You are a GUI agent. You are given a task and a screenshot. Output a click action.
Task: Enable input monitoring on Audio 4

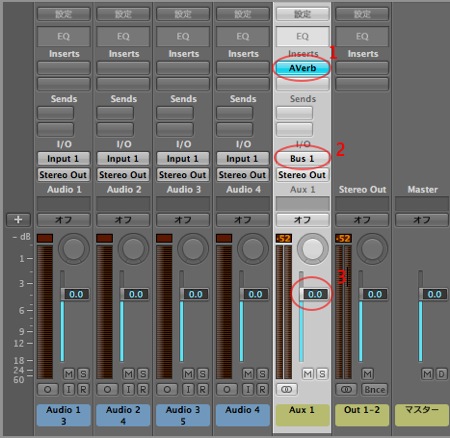248,389
